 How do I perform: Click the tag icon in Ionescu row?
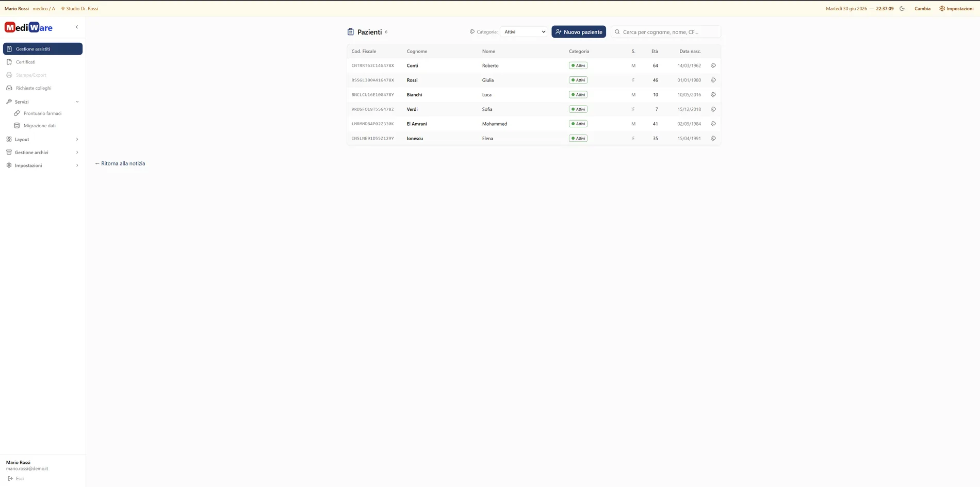[713, 139]
